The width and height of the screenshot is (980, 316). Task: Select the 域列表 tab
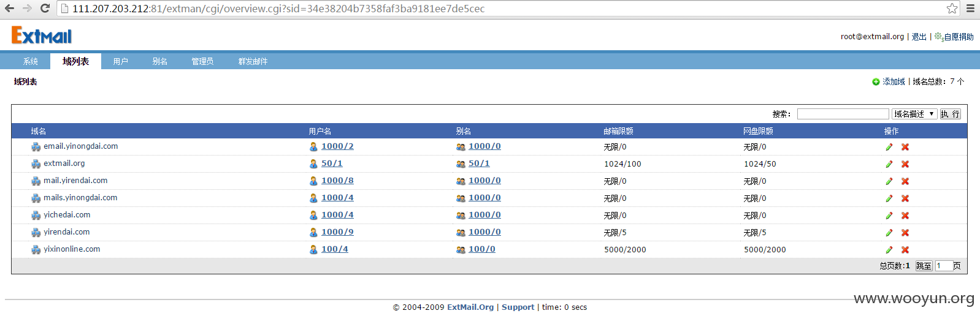[75, 61]
